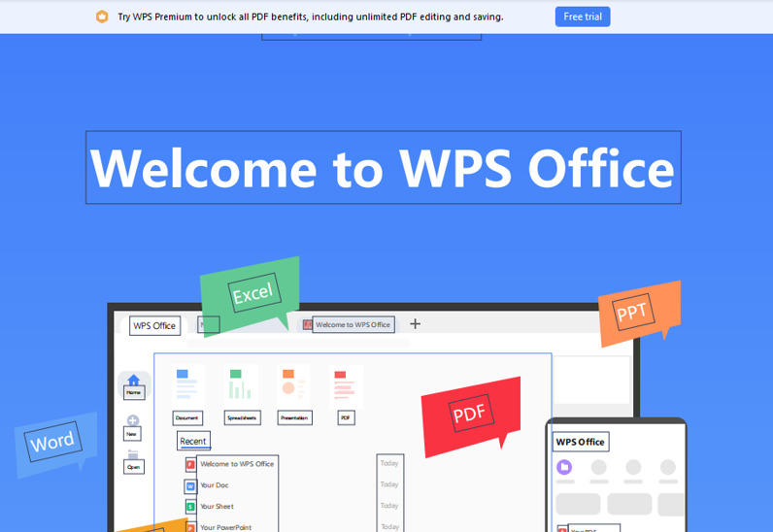Click 'Welcome to WPS Office' in the recent list
This screenshot has height=532, width=773.
click(x=237, y=464)
